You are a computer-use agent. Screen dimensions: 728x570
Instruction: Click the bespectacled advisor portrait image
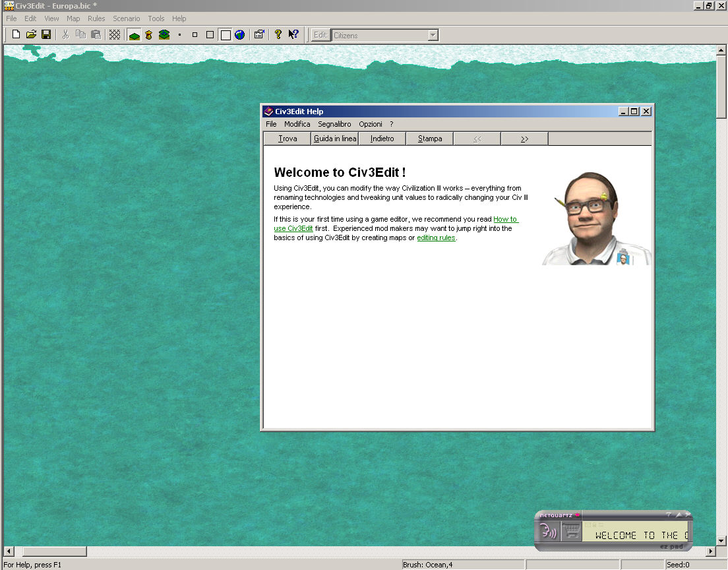tap(597, 218)
